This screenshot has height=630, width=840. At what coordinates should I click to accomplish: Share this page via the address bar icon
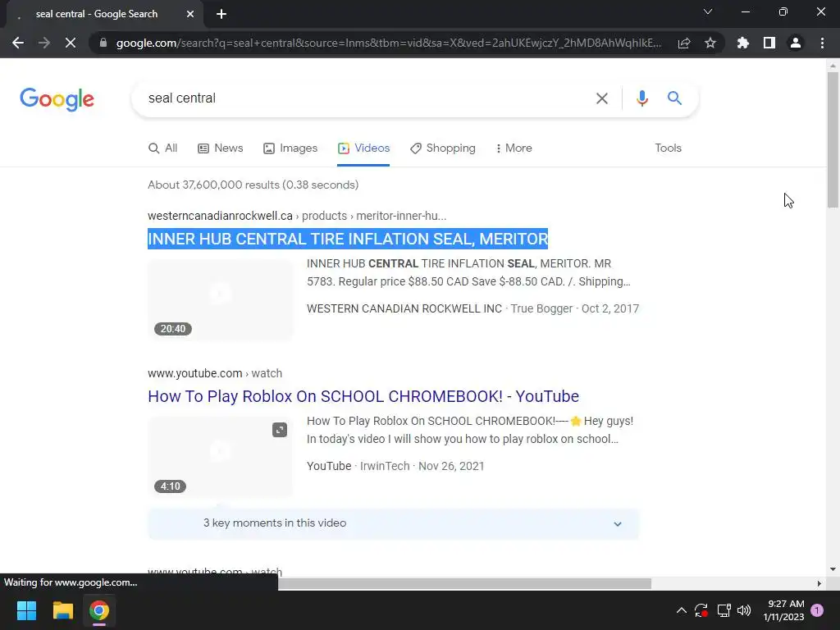tap(684, 43)
